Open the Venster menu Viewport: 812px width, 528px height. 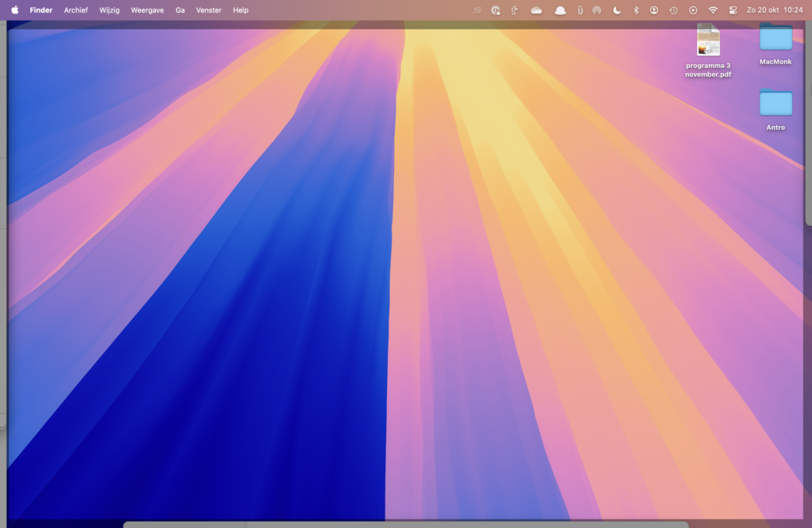[x=209, y=10]
